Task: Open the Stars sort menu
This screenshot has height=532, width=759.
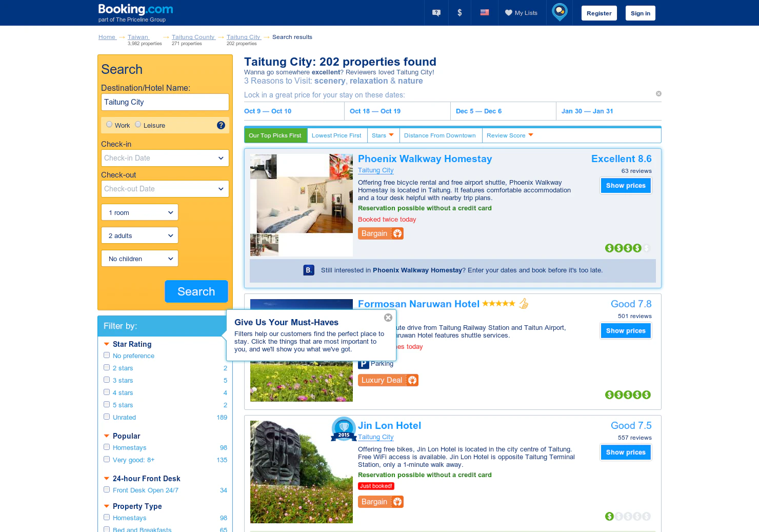Action: pyautogui.click(x=383, y=135)
